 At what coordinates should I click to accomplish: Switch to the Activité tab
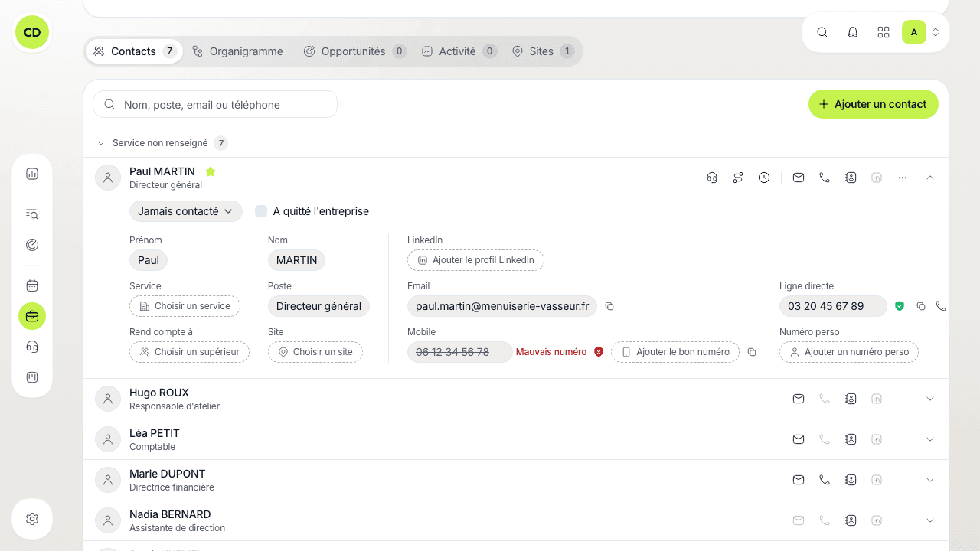459,51
